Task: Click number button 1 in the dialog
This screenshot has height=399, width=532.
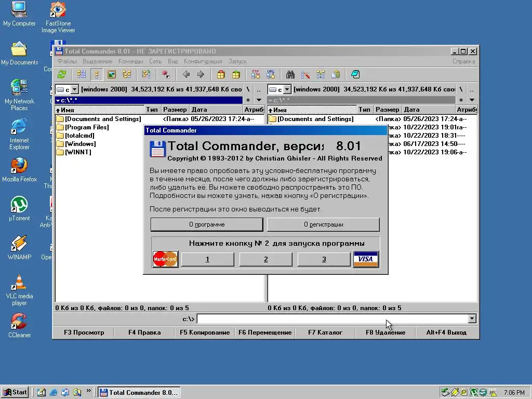Action: (x=207, y=260)
